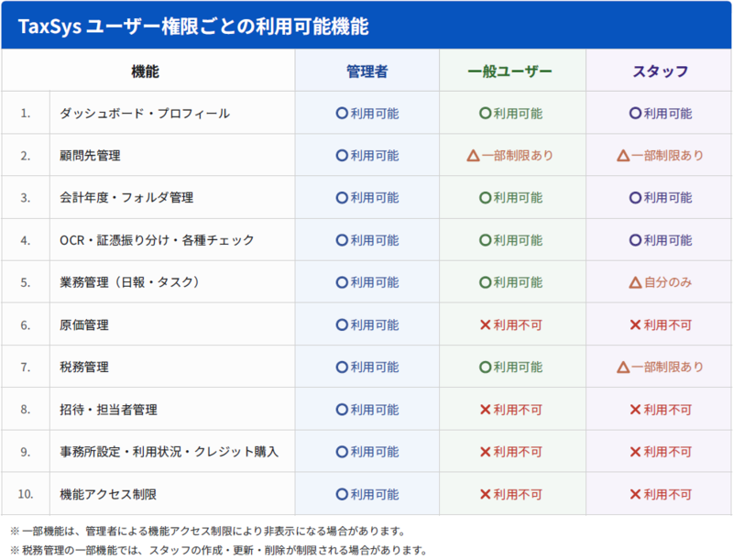733x560 pixels.
Task: Click スタッフ cell for 会計年度・フォルダ管理
Action: (661, 198)
